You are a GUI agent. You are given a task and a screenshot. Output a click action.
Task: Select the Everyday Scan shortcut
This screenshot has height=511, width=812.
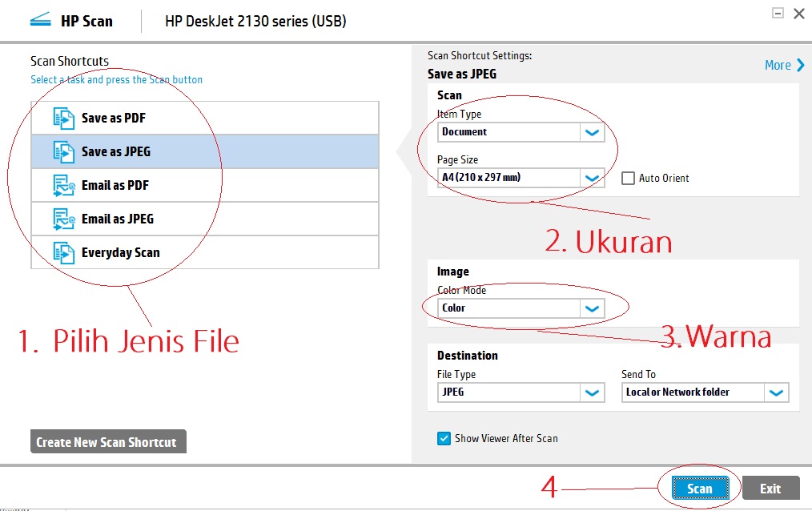[x=205, y=252]
